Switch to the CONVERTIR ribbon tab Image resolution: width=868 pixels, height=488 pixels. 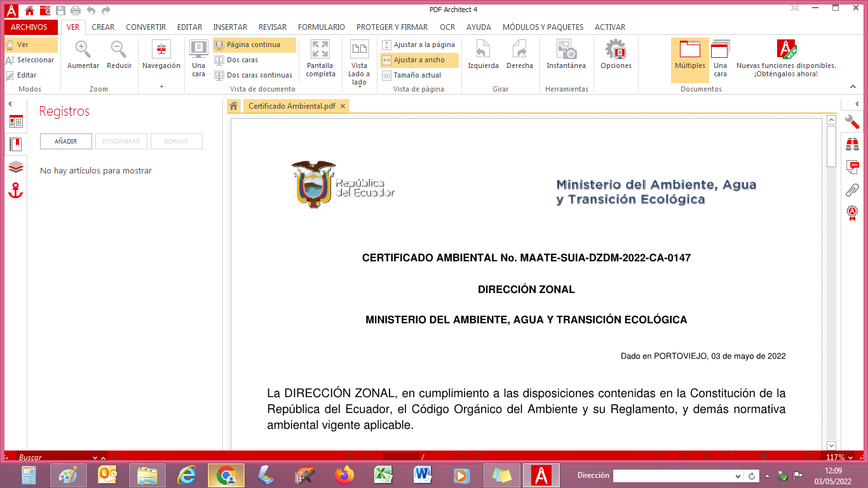[146, 27]
